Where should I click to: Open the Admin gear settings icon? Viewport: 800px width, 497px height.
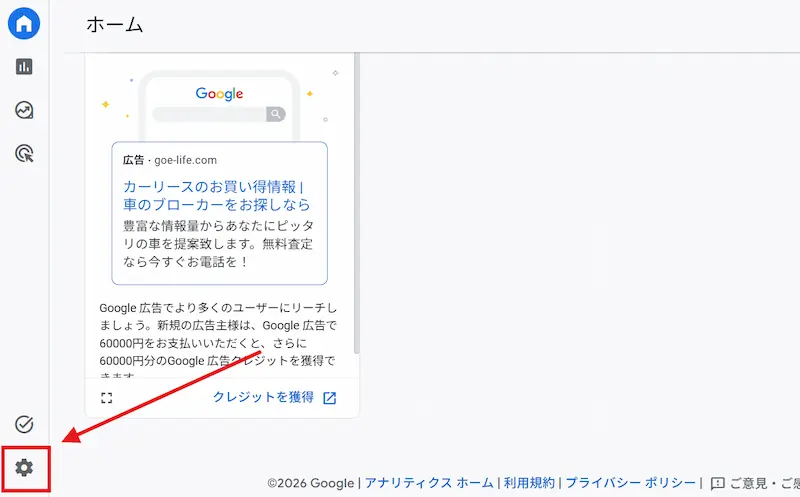24,467
